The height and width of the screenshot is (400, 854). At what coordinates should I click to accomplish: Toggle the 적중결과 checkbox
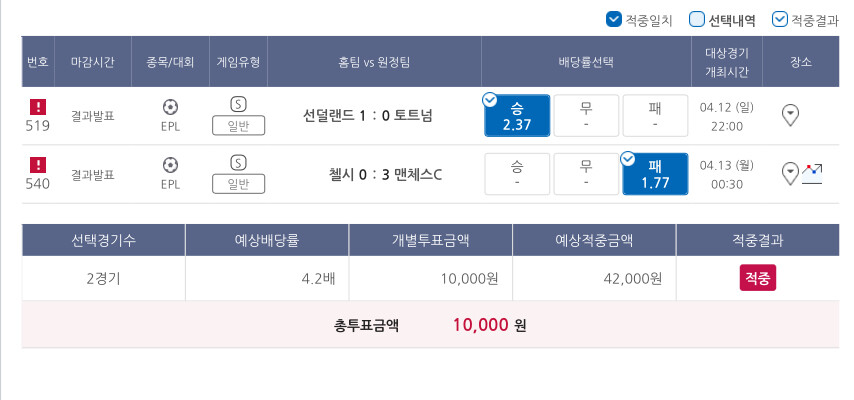(x=780, y=19)
